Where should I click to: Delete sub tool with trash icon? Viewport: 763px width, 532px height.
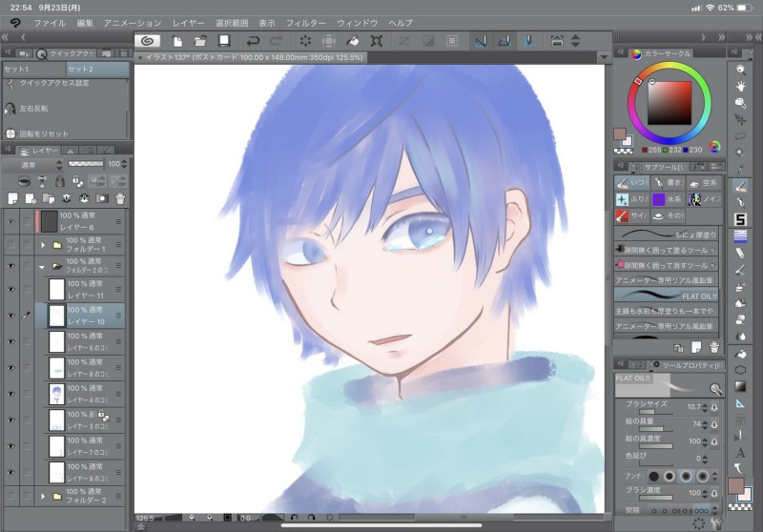[713, 347]
